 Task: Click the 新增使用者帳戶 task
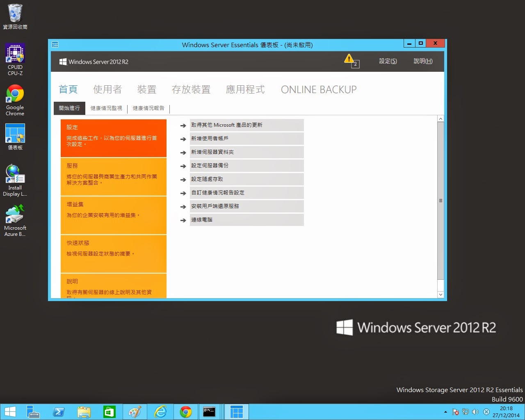click(x=247, y=139)
